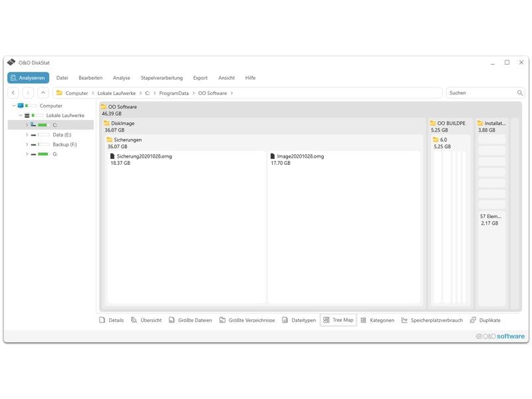The width and height of the screenshot is (532, 399).
Task: Expand the Data (E:) tree node
Action: click(x=27, y=135)
